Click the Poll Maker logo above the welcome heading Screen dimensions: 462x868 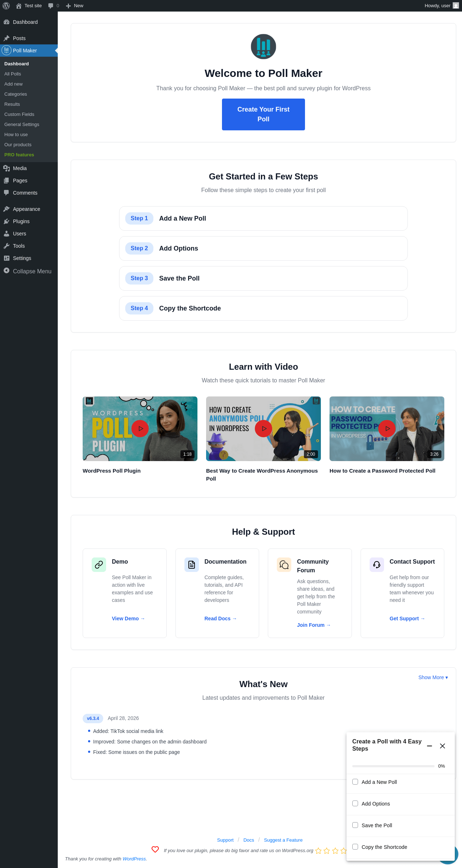[263, 47]
